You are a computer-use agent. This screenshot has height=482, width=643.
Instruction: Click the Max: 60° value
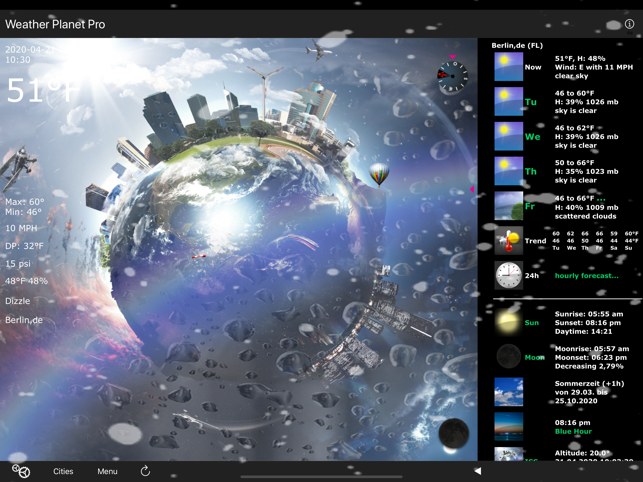25,202
